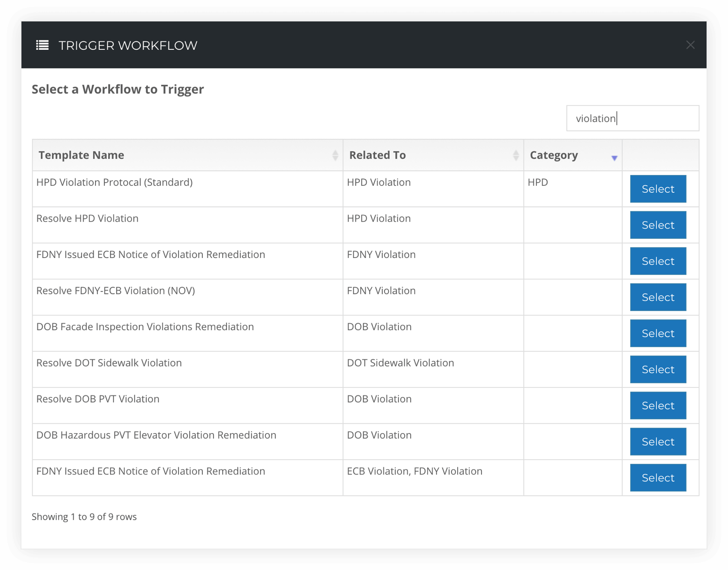The image size is (728, 570).
Task: Click 'Resolve HPD Violation' template name
Action: 87,218
